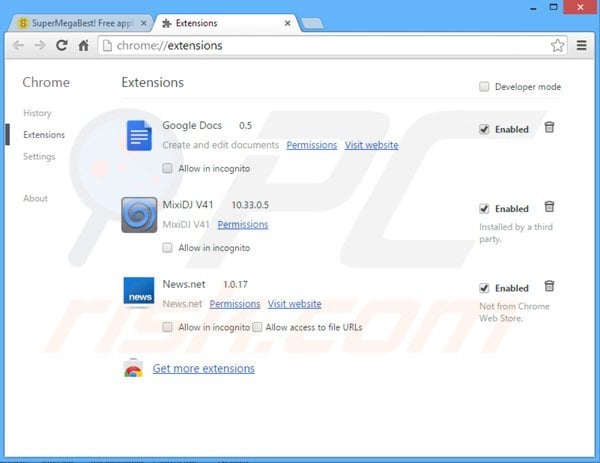Viewport: 600px width, 463px height.
Task: Close the SuperMegaBest tab
Action: click(x=143, y=23)
